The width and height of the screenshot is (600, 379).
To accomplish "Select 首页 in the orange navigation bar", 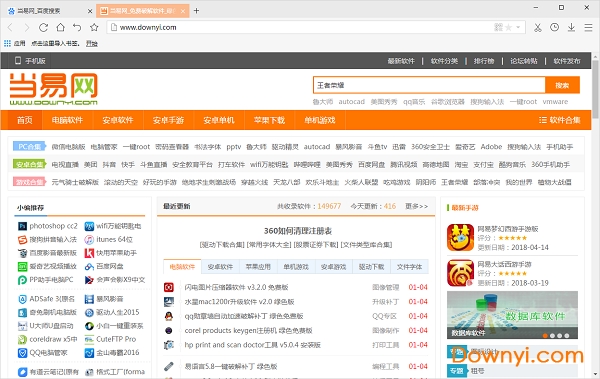I will (25, 120).
